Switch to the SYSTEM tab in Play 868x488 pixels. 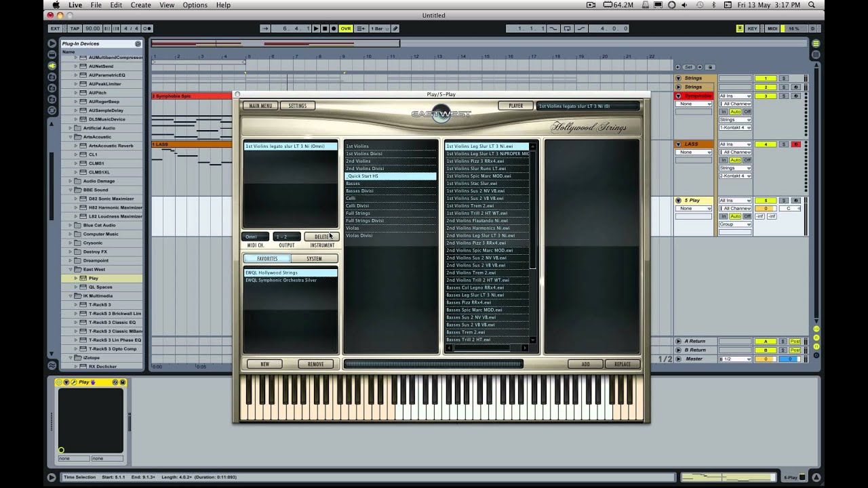pos(314,258)
